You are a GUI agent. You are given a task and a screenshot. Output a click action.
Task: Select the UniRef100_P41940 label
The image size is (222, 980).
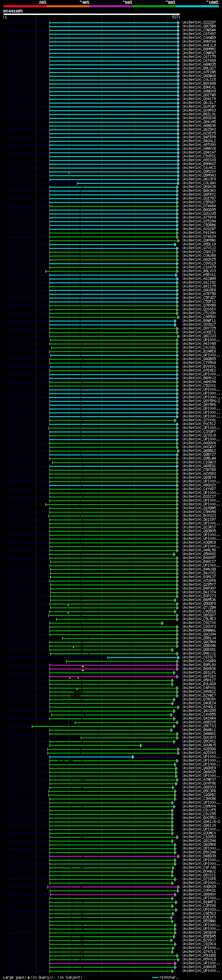point(199,233)
